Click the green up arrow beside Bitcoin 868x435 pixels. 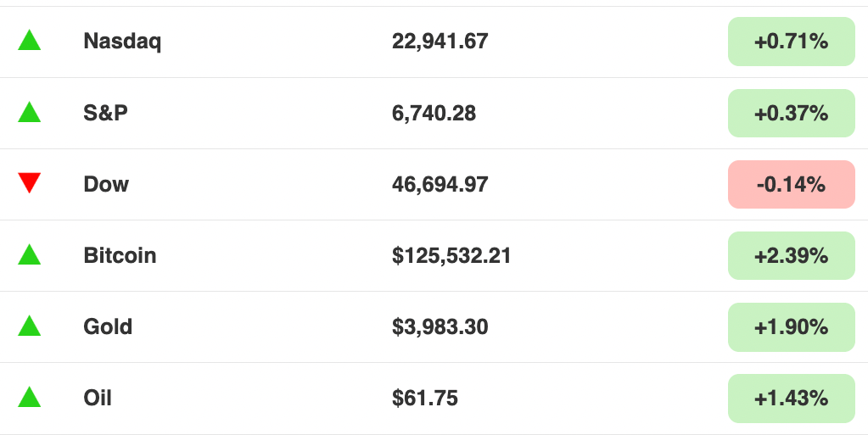click(x=30, y=254)
